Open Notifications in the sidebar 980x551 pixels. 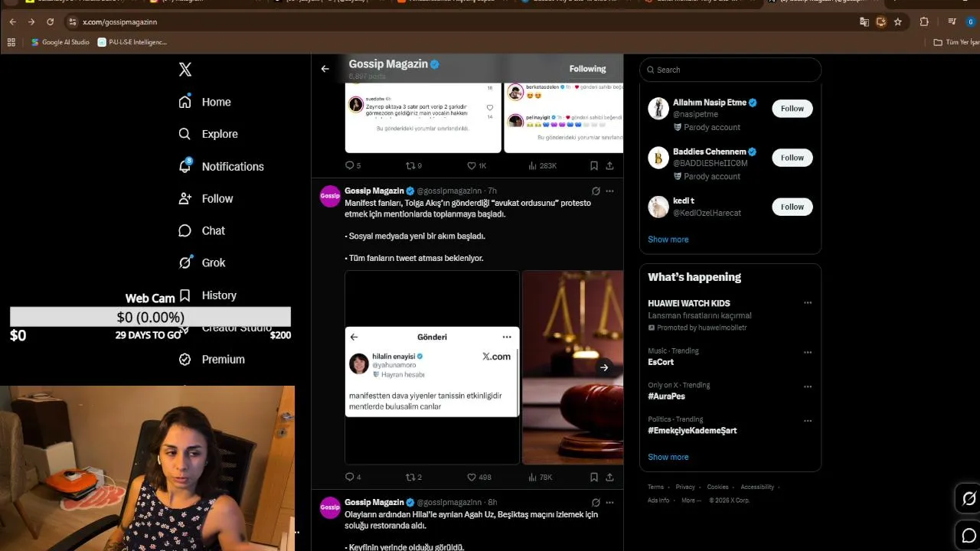pyautogui.click(x=221, y=166)
